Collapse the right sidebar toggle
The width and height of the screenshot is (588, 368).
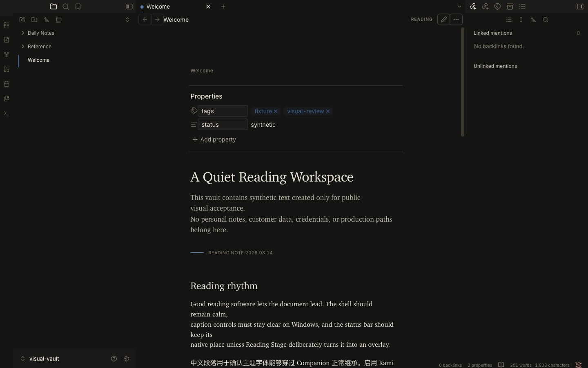(580, 7)
